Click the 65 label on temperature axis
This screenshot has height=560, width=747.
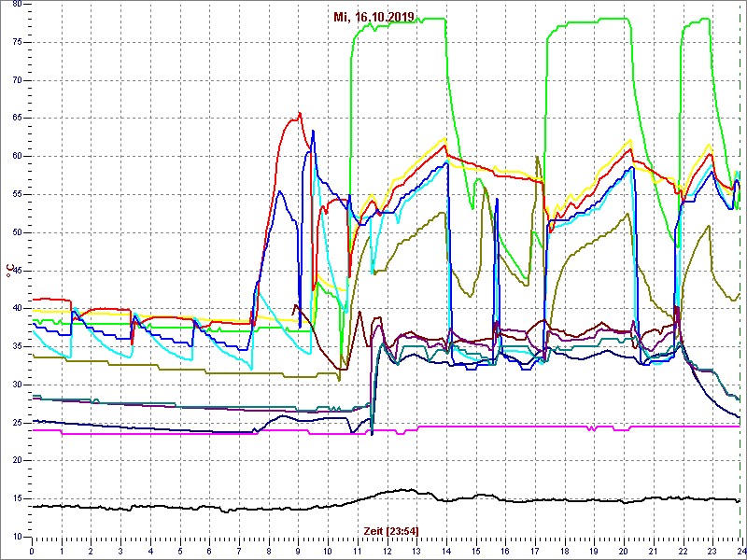16,119
